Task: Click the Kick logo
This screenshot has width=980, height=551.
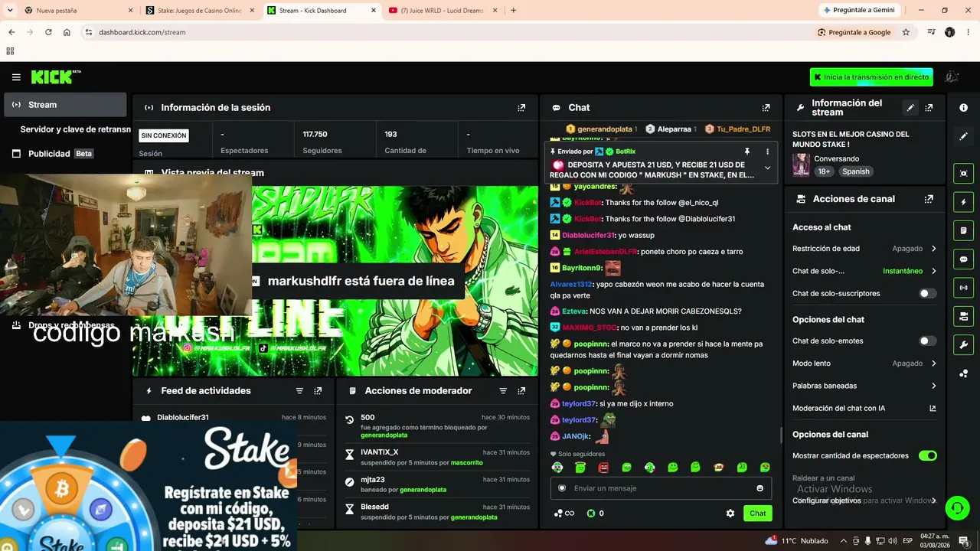Action: [x=56, y=77]
